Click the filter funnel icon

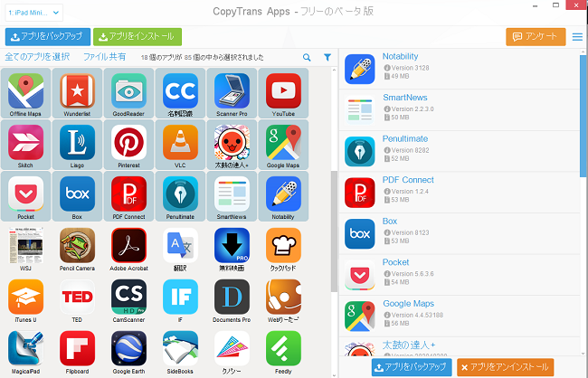327,57
